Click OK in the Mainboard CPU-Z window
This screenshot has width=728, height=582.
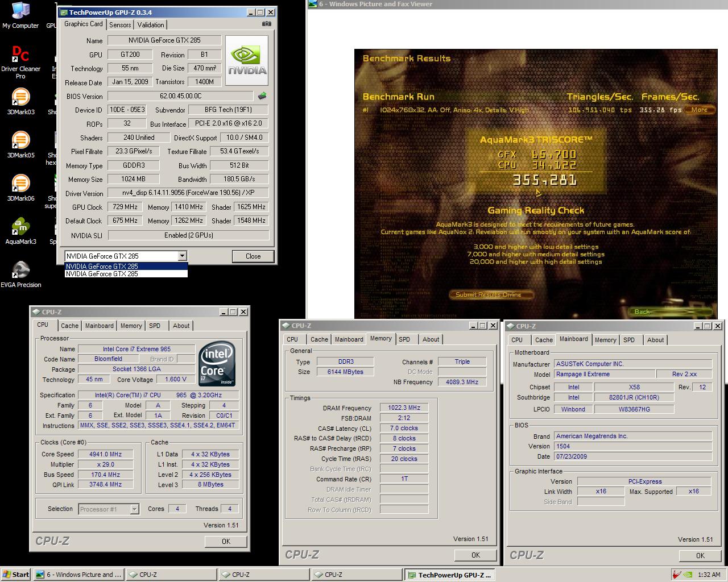[x=700, y=555]
